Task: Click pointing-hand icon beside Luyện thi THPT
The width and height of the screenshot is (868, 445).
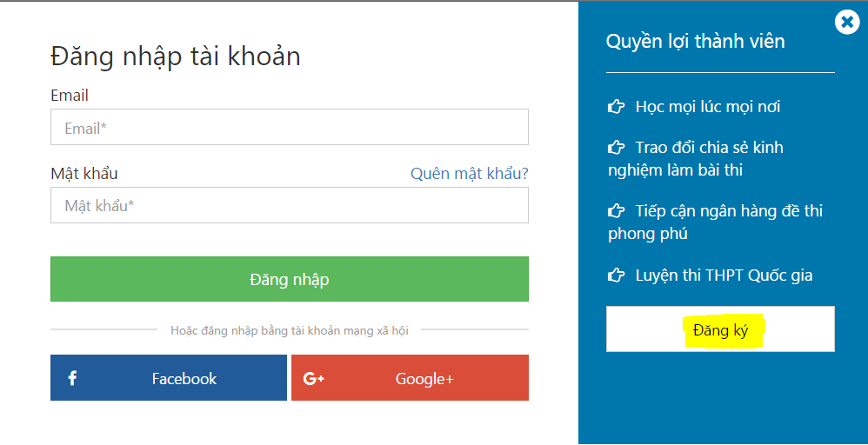Action: click(x=616, y=275)
